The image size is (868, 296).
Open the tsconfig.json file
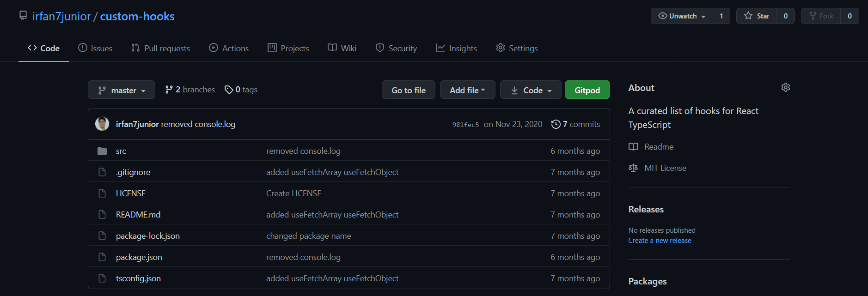138,278
